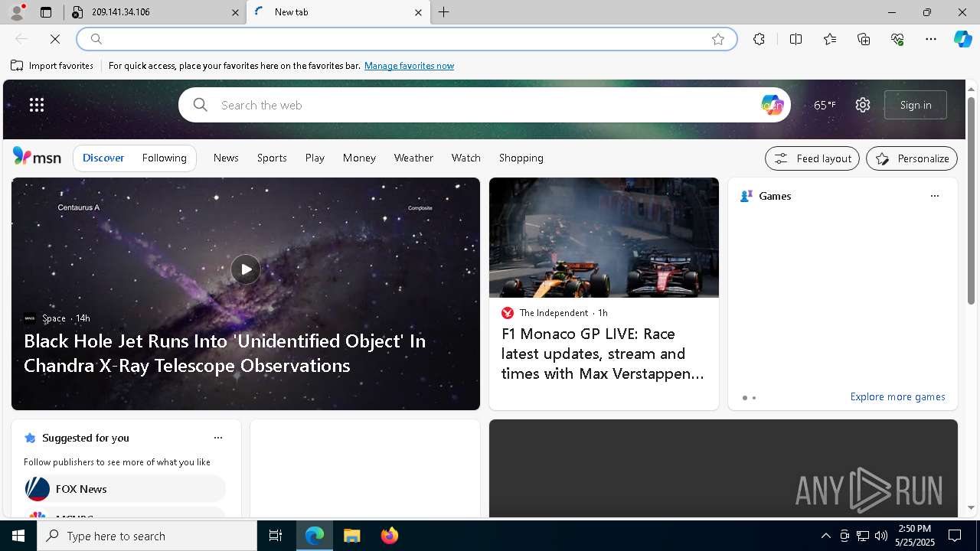This screenshot has width=980, height=551.
Task: Open the Sports section
Action: (x=272, y=158)
